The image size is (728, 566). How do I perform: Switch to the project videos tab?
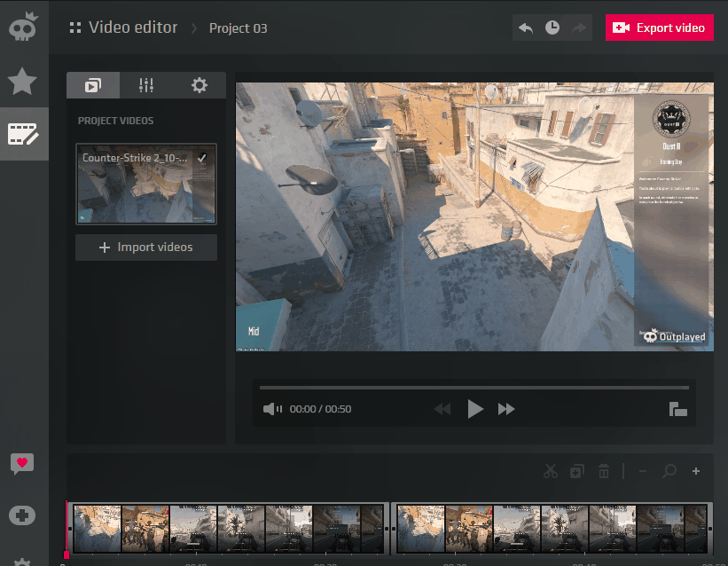pos(93,85)
